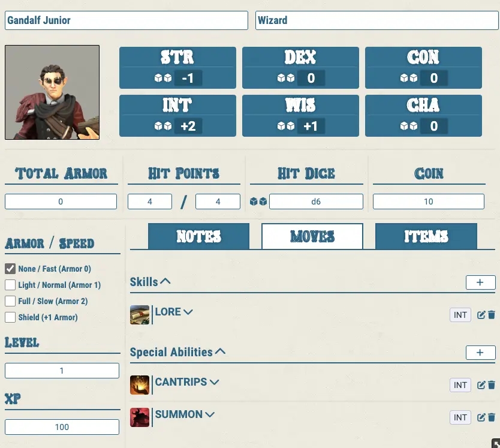Switch to the NOTES tab
This screenshot has height=448, width=500.
coord(198,236)
